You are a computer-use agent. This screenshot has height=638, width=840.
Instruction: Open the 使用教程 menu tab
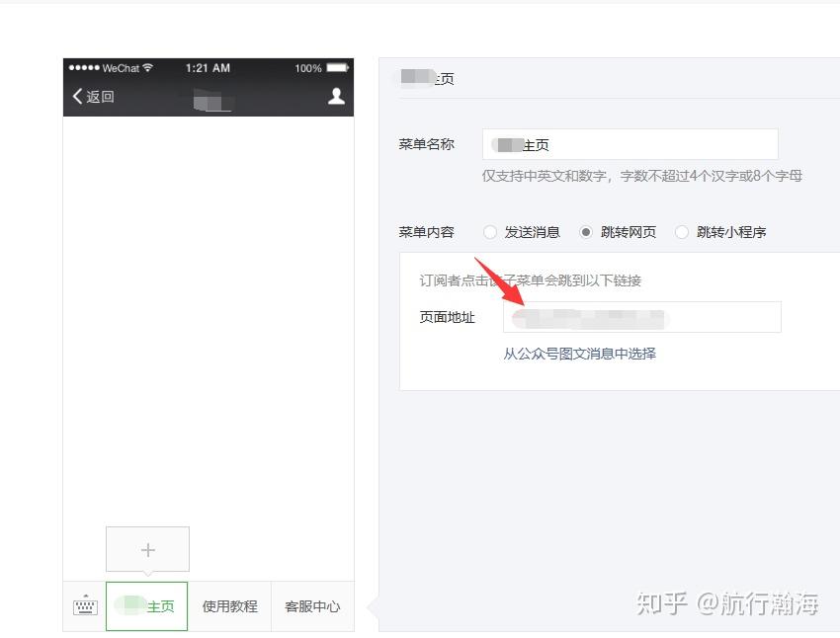pos(230,606)
